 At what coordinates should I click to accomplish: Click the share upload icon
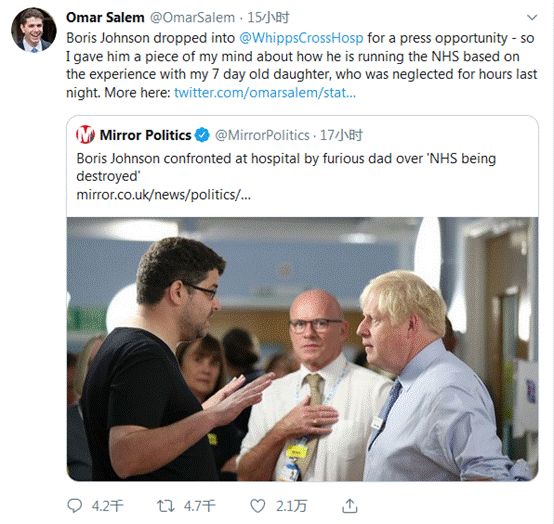coord(350,506)
